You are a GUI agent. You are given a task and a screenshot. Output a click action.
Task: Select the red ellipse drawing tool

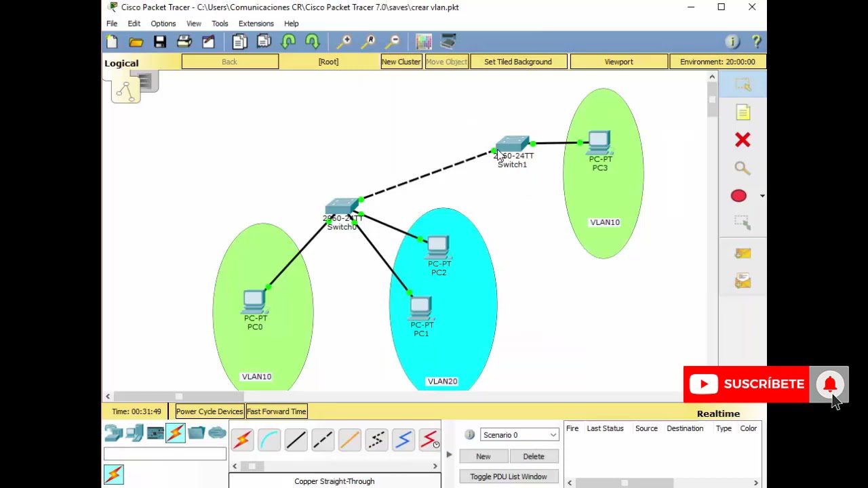point(738,196)
